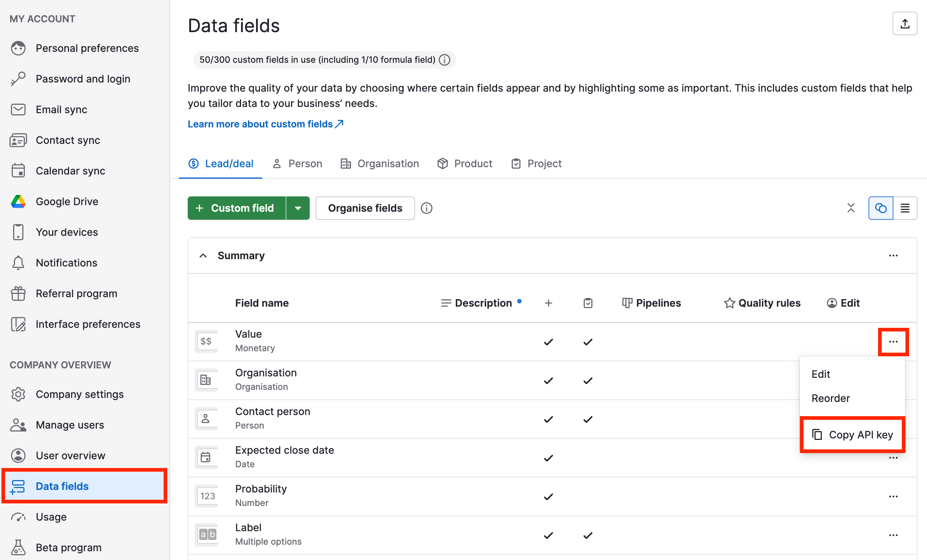
Task: Switch to Lead/deal tab
Action: point(221,164)
